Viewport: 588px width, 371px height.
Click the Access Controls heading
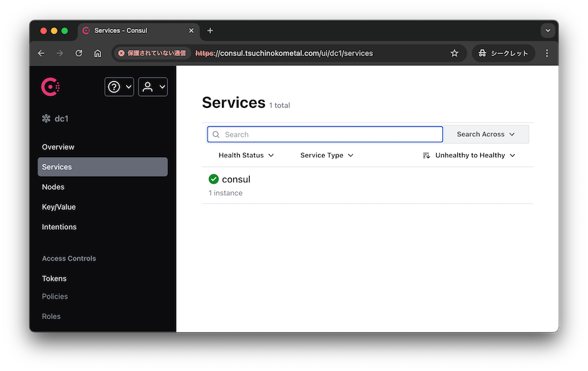(x=69, y=259)
